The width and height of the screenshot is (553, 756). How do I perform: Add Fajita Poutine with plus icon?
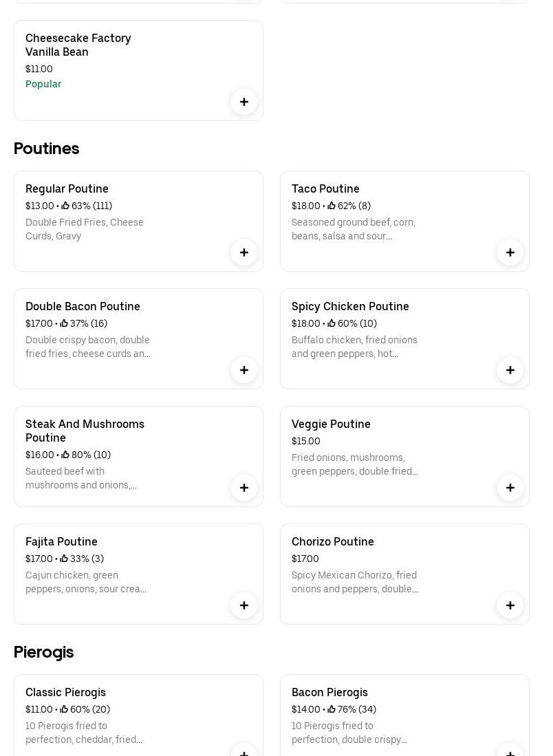pyautogui.click(x=244, y=605)
